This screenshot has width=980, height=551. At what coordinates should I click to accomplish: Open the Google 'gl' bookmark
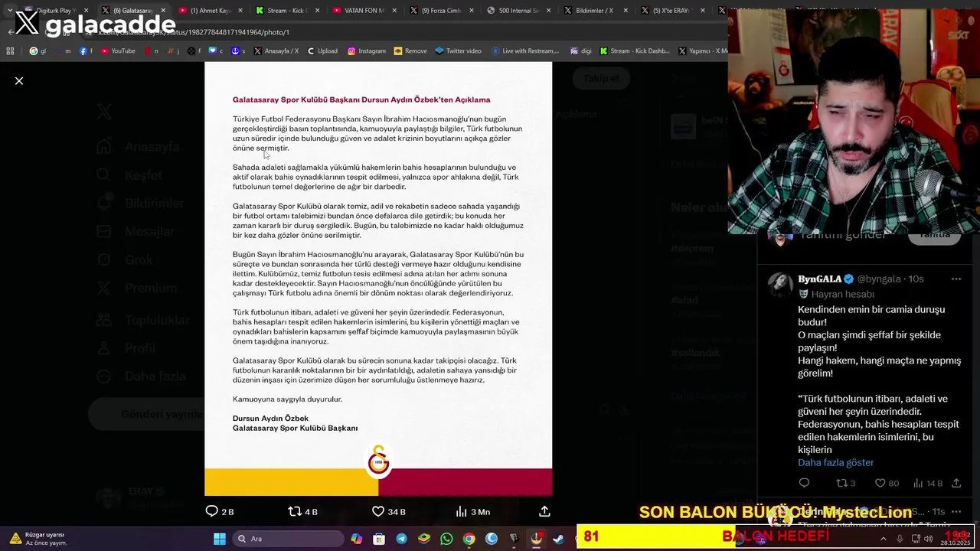(38, 51)
